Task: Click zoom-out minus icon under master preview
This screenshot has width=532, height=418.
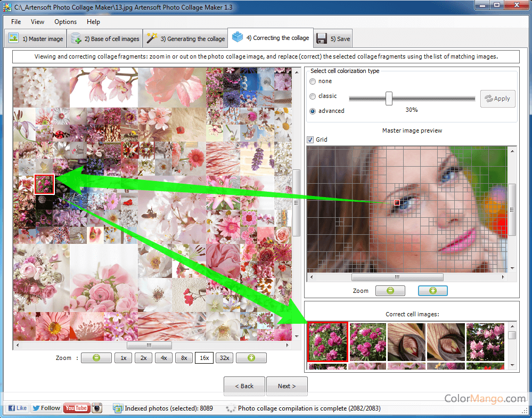Action: point(390,291)
